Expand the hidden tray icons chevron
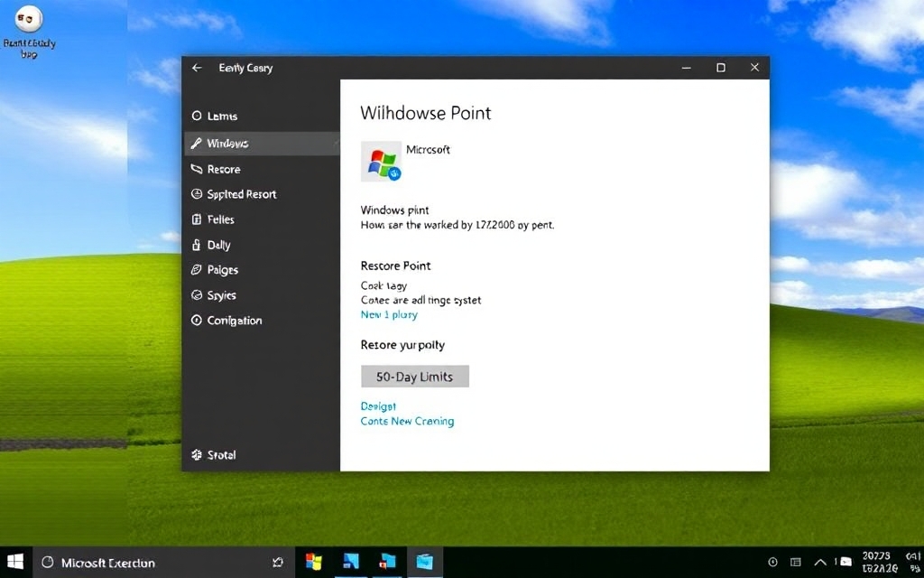924x578 pixels. click(x=819, y=562)
